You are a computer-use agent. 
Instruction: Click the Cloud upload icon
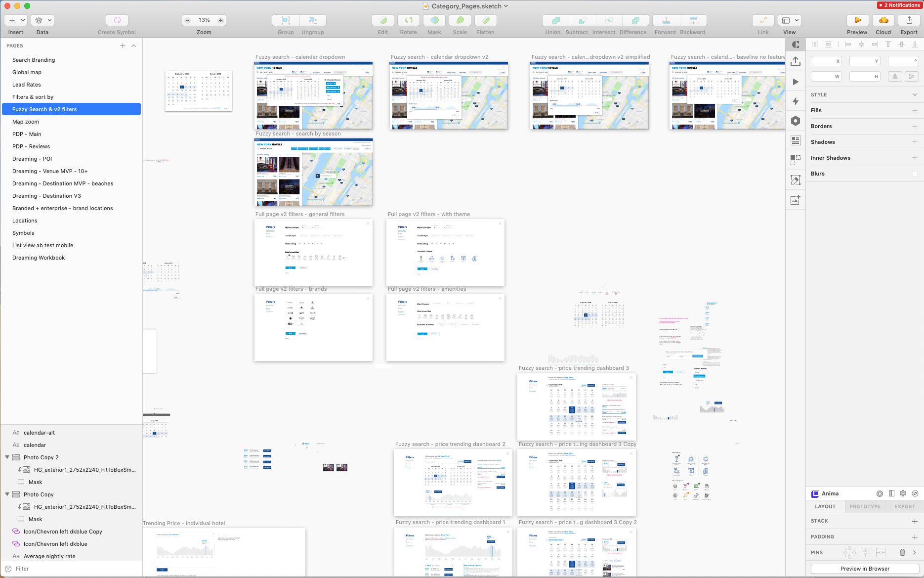[x=883, y=20]
